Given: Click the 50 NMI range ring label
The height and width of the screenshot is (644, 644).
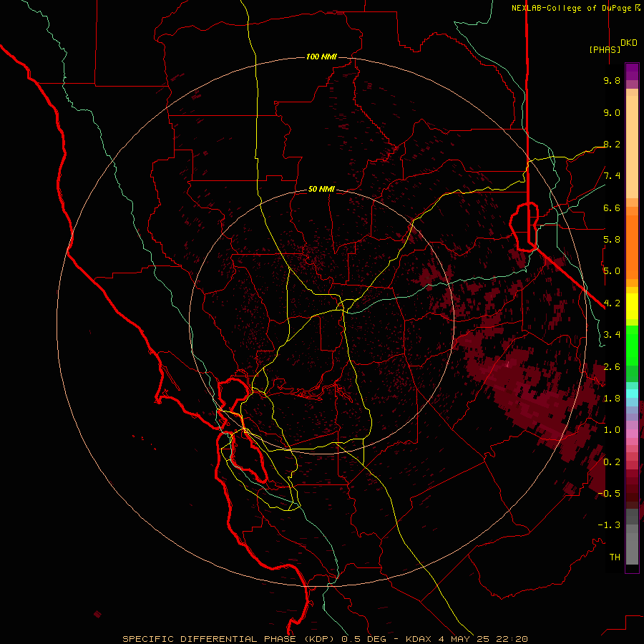Looking at the screenshot, I should pyautogui.click(x=321, y=189).
